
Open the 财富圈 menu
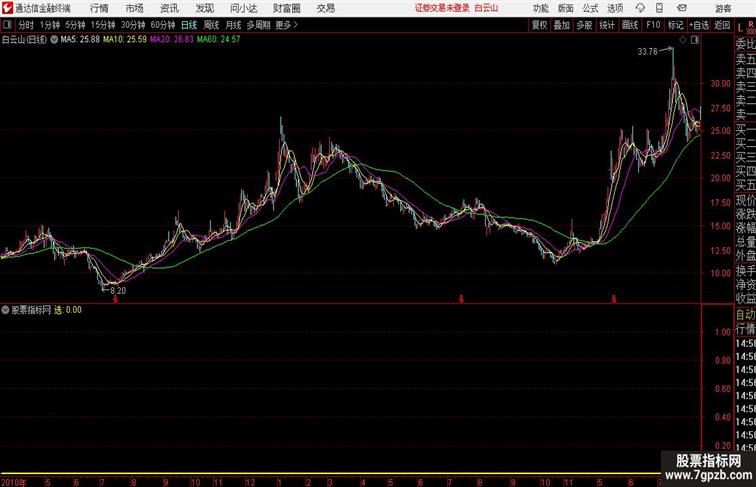[286, 8]
